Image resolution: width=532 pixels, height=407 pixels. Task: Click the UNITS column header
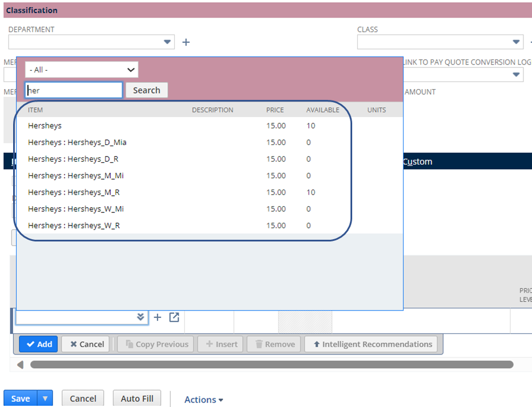377,110
